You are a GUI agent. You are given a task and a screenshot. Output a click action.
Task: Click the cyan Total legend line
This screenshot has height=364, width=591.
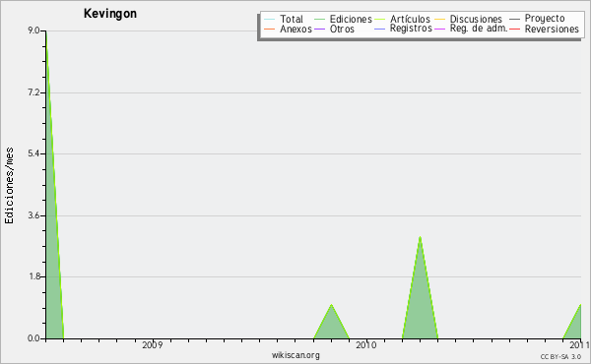[x=270, y=20]
